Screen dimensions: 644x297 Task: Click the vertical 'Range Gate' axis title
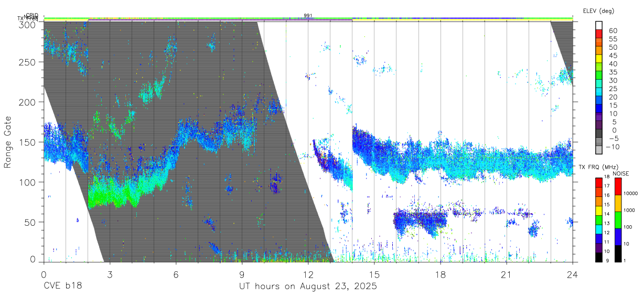pos(8,142)
